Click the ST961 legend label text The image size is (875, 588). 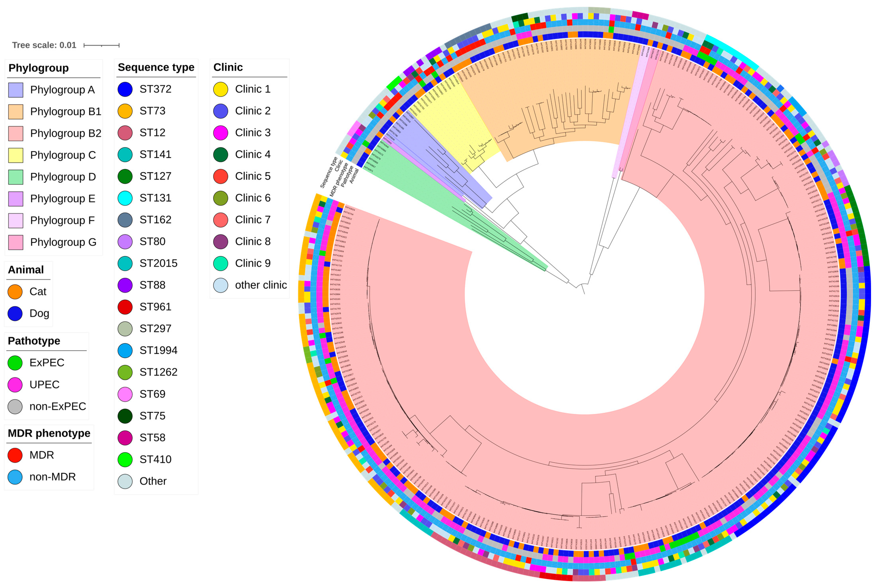tap(155, 307)
